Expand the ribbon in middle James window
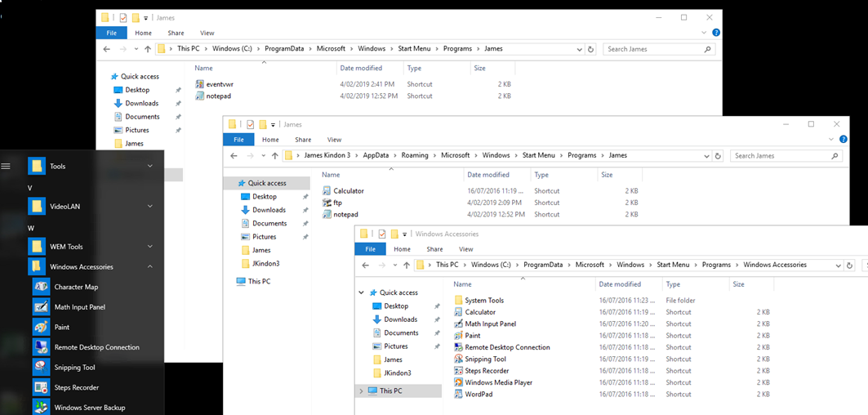868x415 pixels. [831, 139]
